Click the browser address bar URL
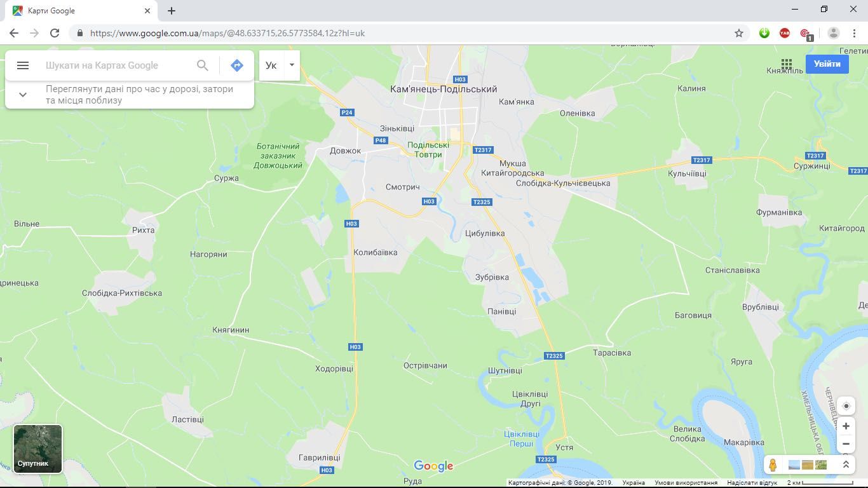Image resolution: width=868 pixels, height=488 pixels. [227, 33]
